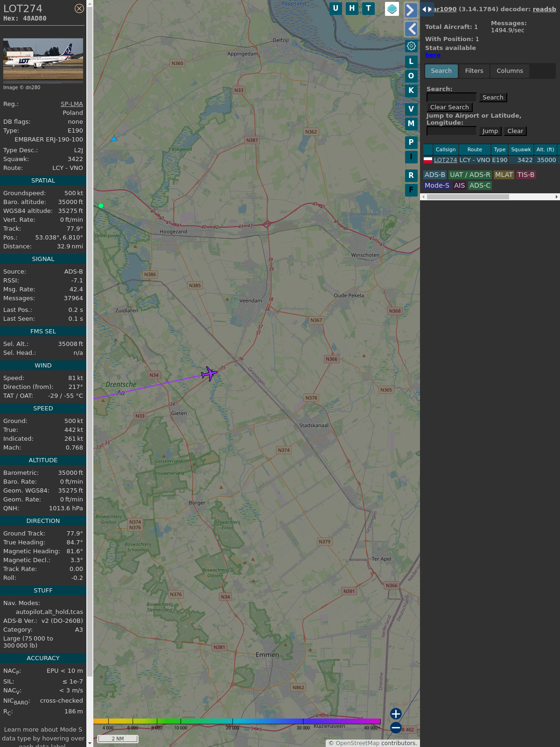This screenshot has height=747, width=560.
Task: Click the OpenStreetMap attribution link
Action: coord(357,743)
